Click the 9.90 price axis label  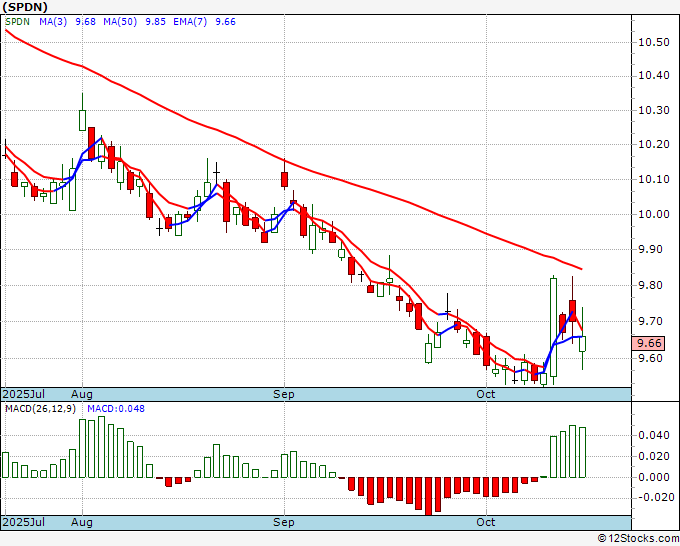[651, 249]
